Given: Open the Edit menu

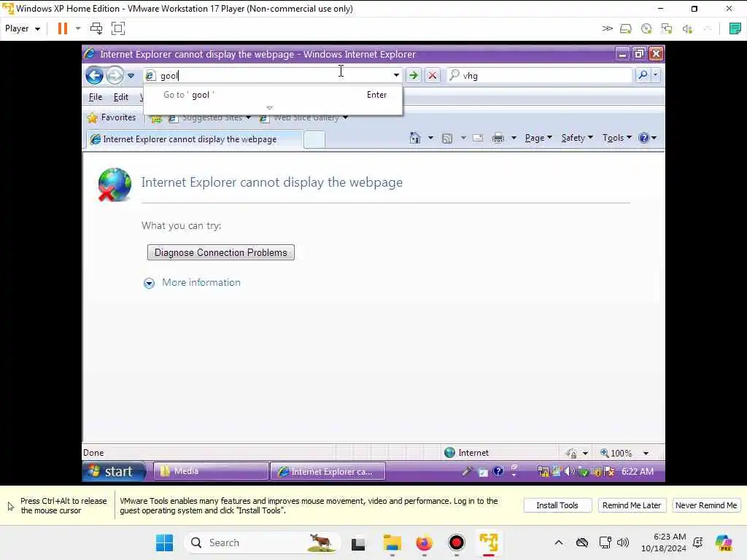Looking at the screenshot, I should pos(120,97).
